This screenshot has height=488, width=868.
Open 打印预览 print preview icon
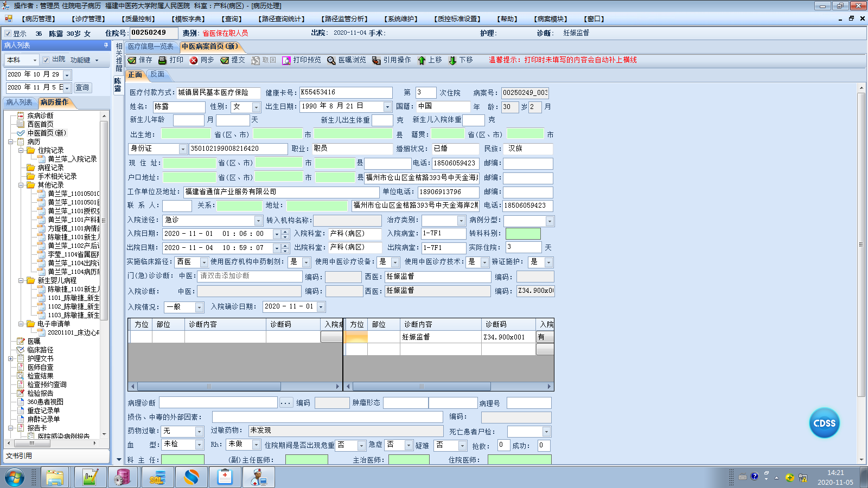point(286,60)
